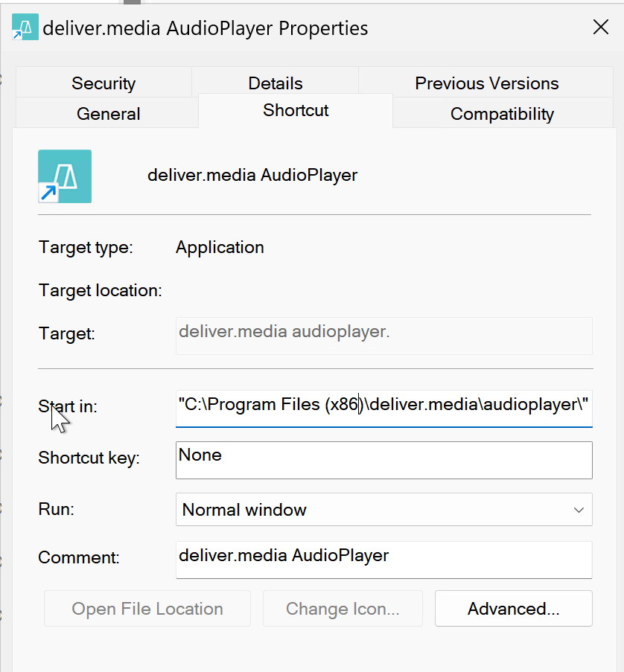Viewport: 624px width, 672px height.
Task: Open the Advanced... shortcut options
Action: 513,609
